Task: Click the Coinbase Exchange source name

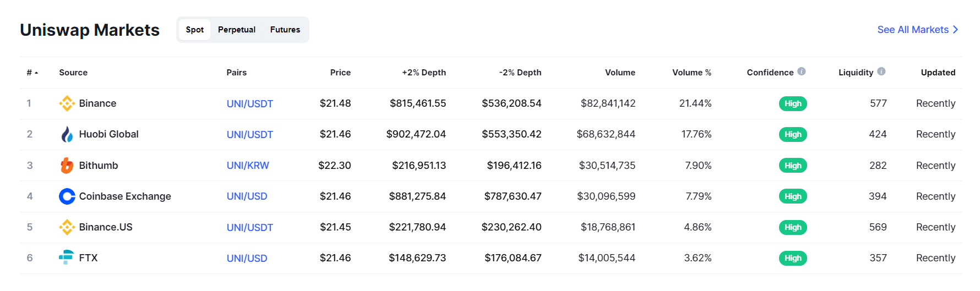Action: click(125, 196)
